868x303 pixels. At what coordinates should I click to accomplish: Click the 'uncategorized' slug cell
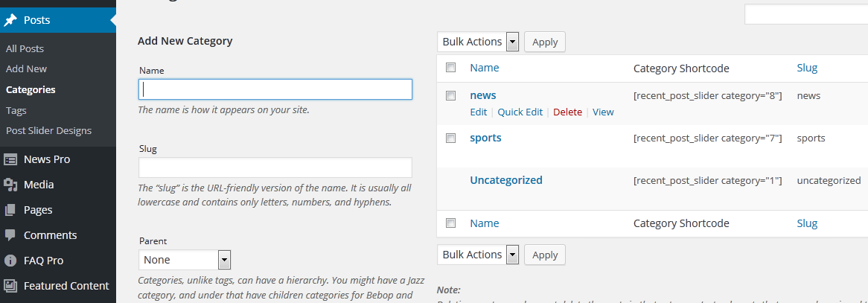pos(829,180)
